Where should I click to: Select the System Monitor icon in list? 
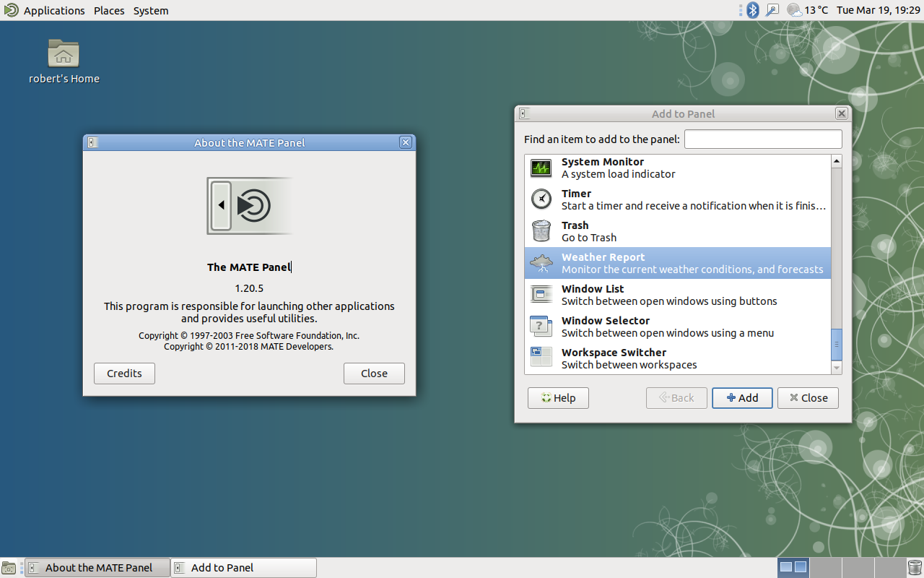tap(541, 168)
